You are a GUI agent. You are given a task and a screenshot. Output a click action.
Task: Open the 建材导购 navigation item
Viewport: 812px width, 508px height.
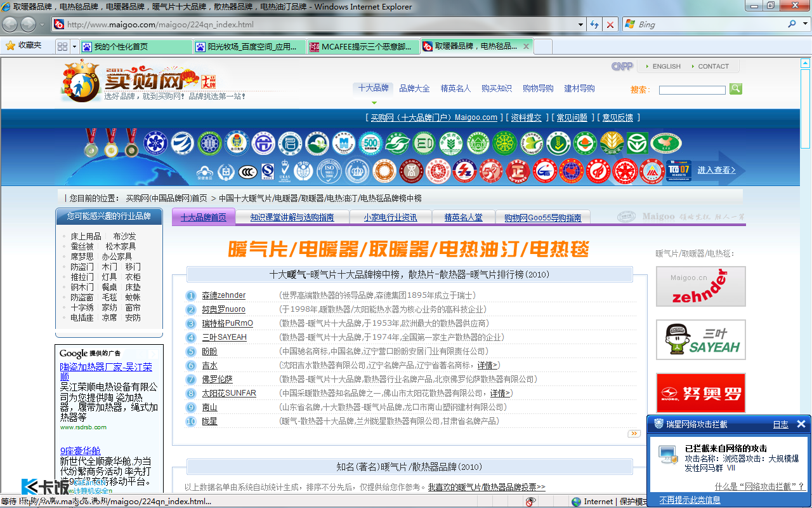[x=580, y=88]
